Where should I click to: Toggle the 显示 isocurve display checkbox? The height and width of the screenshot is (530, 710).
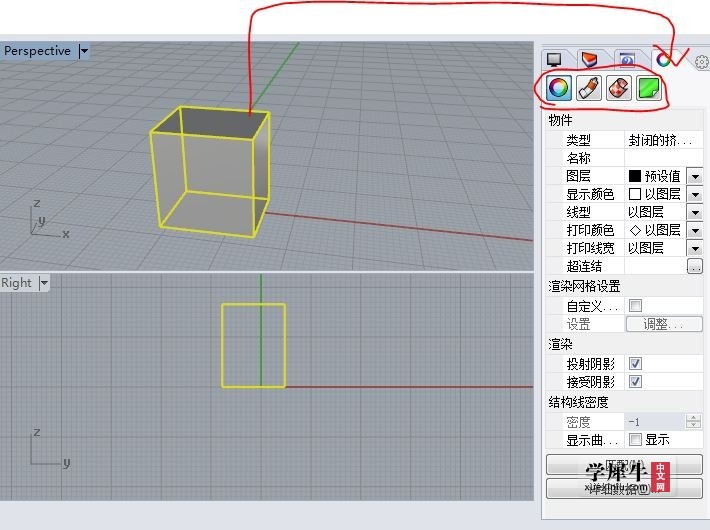pyautogui.click(x=635, y=439)
